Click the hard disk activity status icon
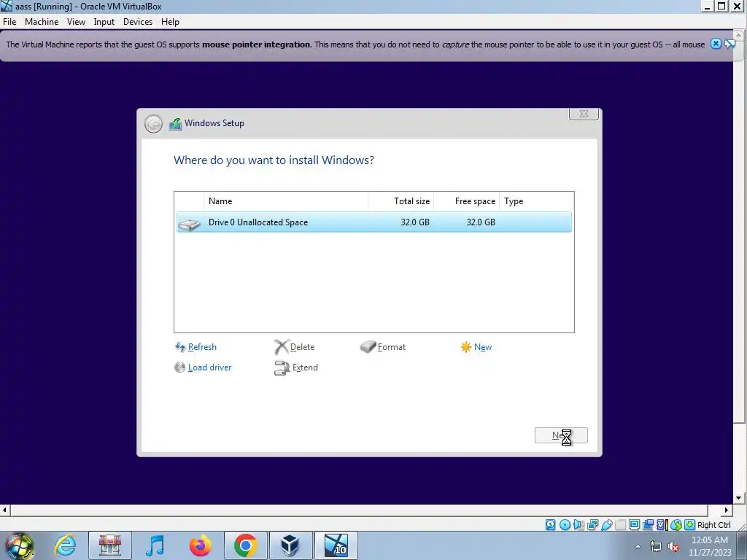 point(550,525)
